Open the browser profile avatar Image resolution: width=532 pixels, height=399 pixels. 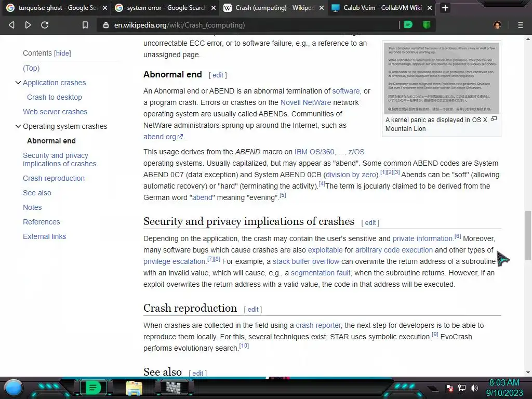(497, 25)
